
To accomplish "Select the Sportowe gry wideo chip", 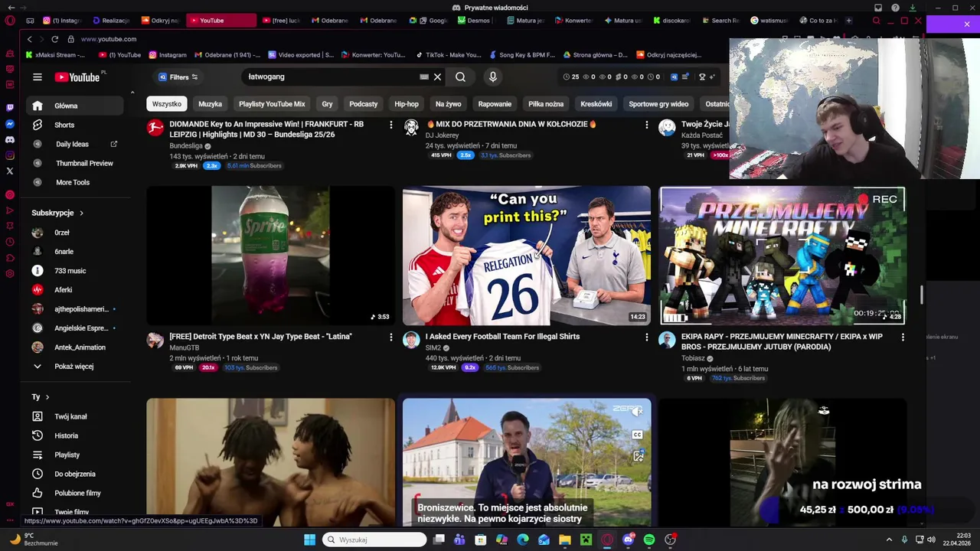I will point(658,104).
